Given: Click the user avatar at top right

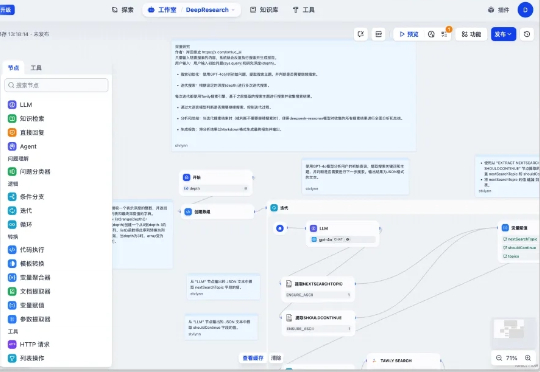Looking at the screenshot, I should pyautogui.click(x=525, y=10).
